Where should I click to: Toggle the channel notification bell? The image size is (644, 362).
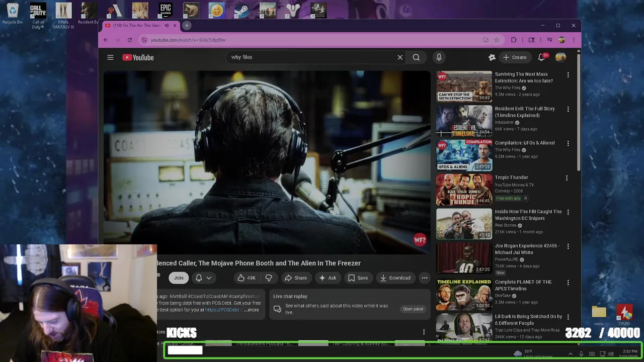(199, 278)
